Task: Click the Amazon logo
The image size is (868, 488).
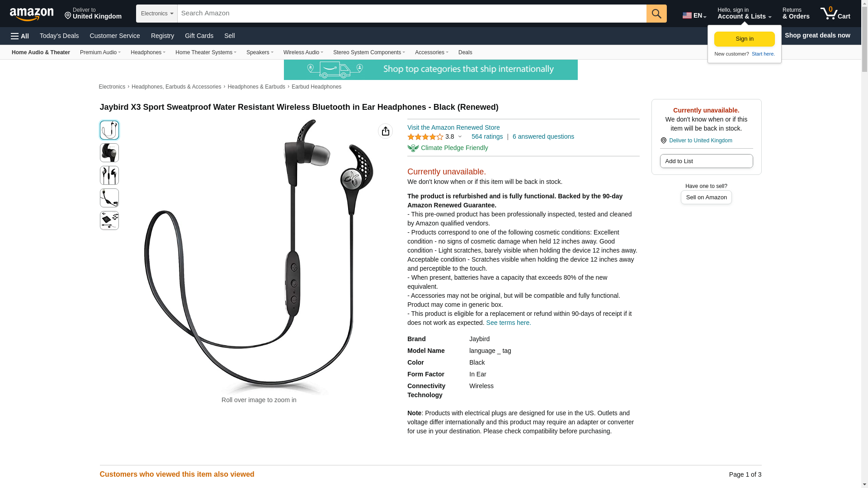Action: point(32,14)
